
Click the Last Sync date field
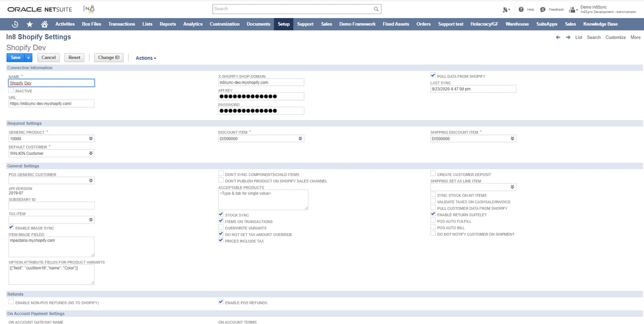[x=473, y=89]
